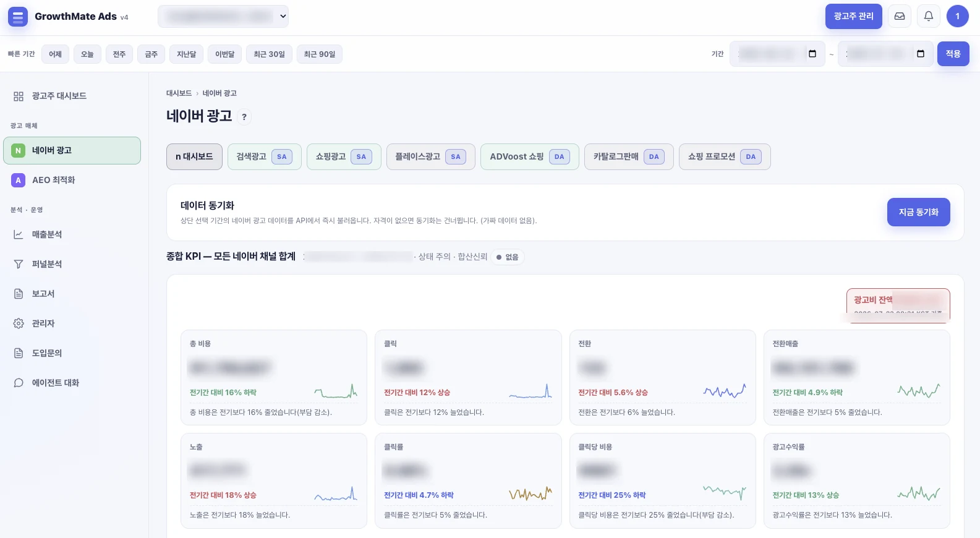Switch to the n 대시보드 tab
Screen dimensions: 980x538
pyautogui.click(x=194, y=157)
